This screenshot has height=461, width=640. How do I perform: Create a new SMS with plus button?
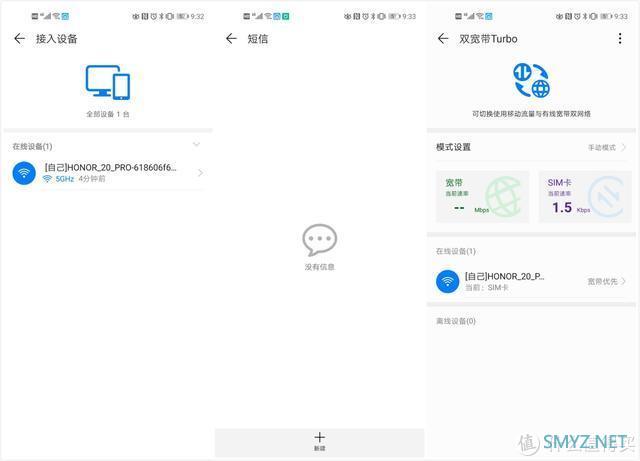[x=320, y=441]
